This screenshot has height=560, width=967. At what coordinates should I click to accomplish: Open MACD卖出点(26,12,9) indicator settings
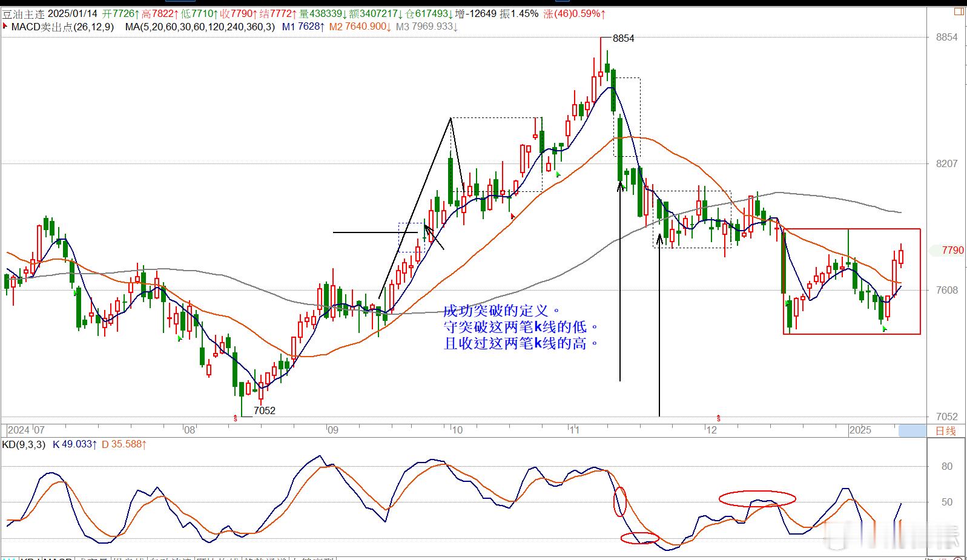[x=63, y=27]
